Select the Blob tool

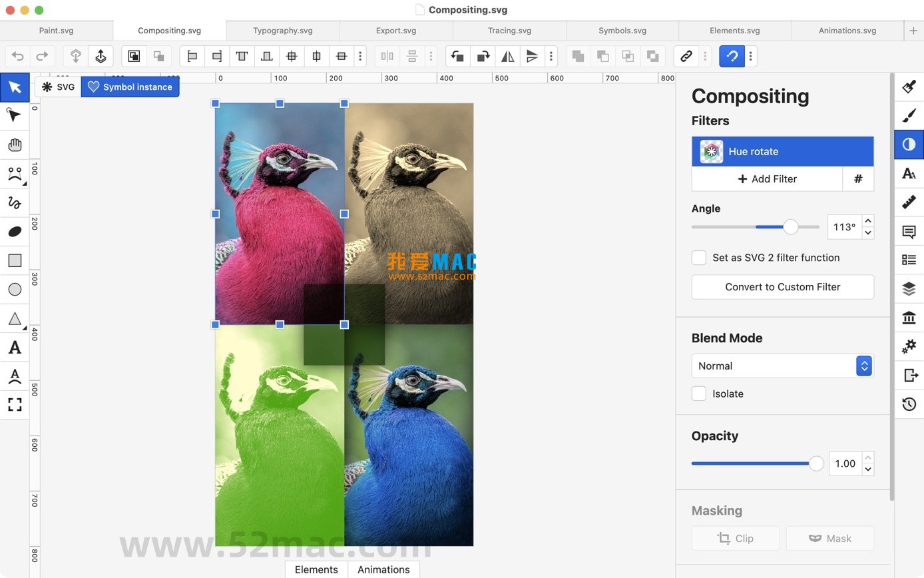point(15,231)
